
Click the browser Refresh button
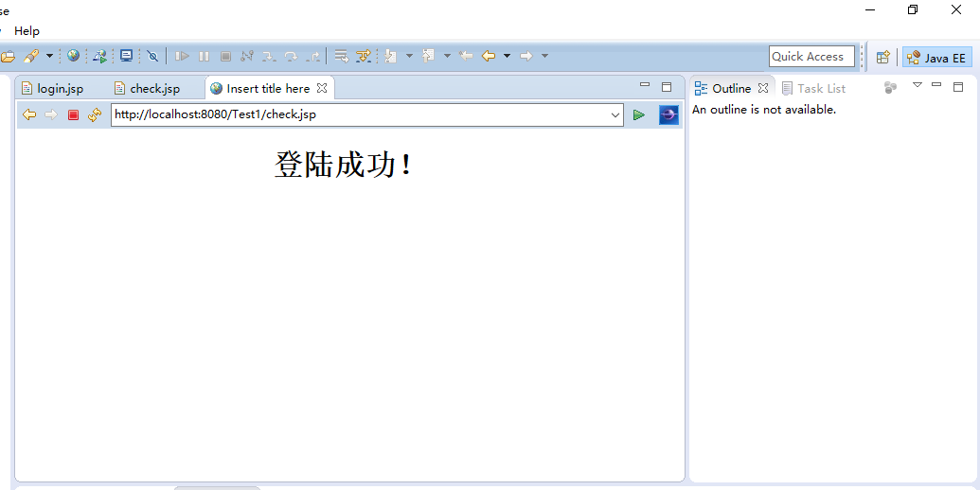95,114
